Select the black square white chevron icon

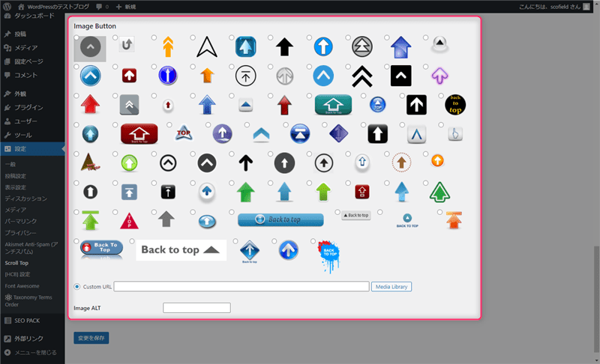pyautogui.click(x=400, y=76)
